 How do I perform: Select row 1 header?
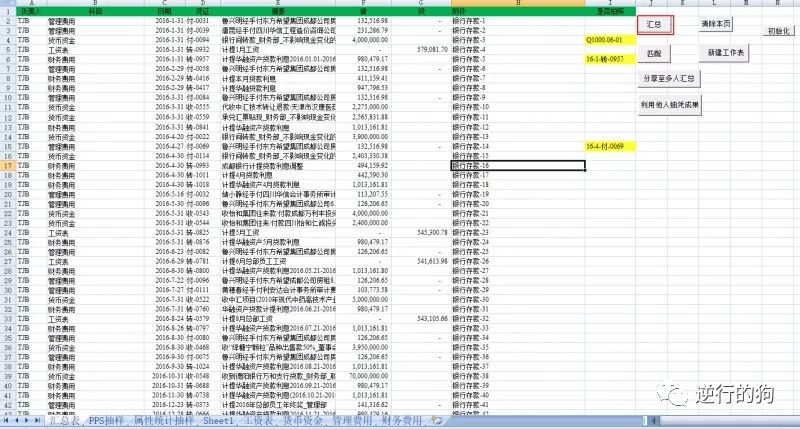tap(8, 11)
